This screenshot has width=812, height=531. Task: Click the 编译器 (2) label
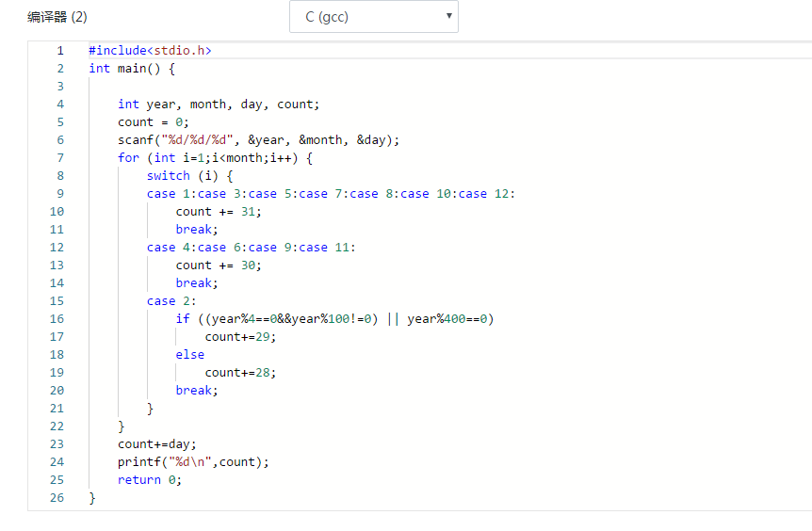57,17
